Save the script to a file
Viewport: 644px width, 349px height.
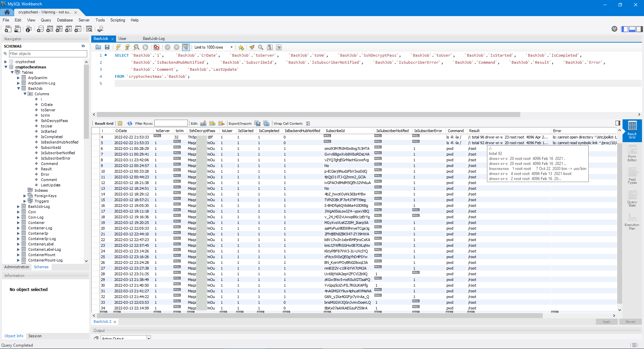click(107, 47)
